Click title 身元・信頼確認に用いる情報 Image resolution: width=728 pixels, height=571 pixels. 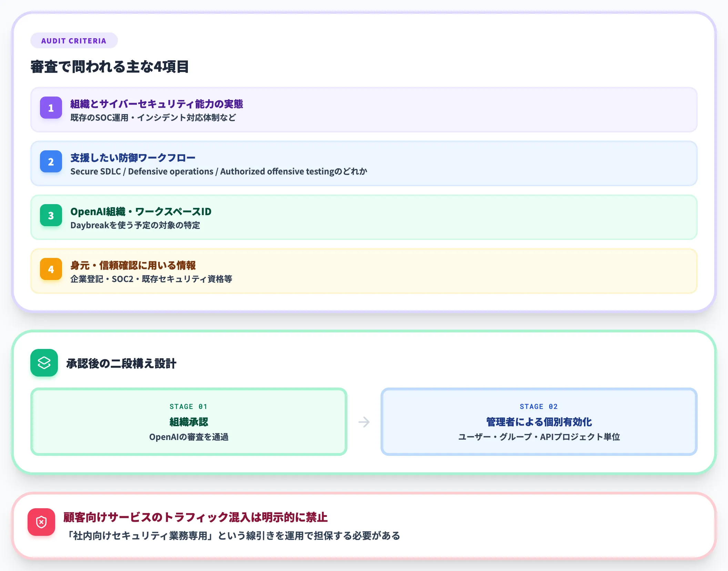tap(133, 265)
